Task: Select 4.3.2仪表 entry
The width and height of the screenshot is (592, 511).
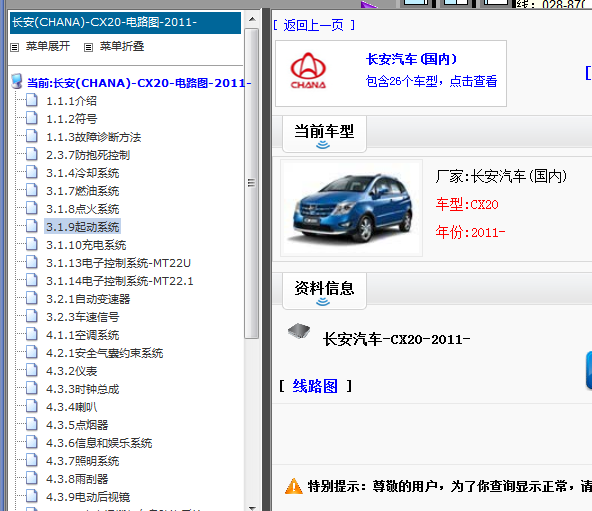Action: point(71,371)
